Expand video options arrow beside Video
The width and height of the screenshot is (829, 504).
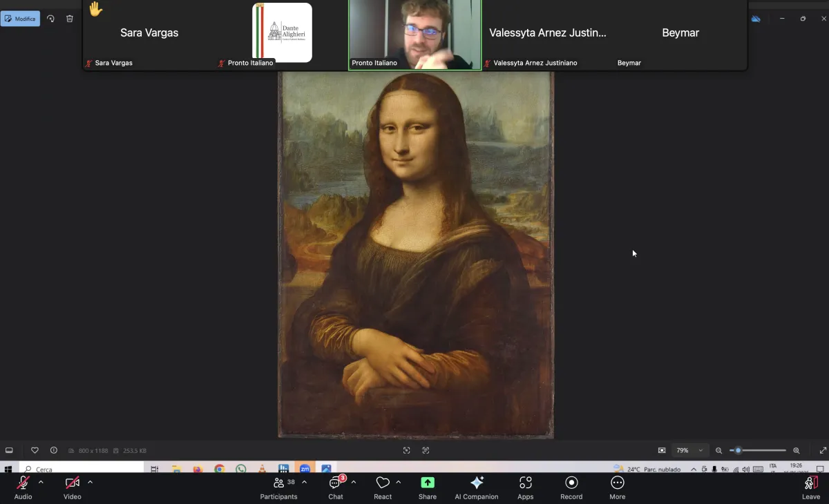90,482
